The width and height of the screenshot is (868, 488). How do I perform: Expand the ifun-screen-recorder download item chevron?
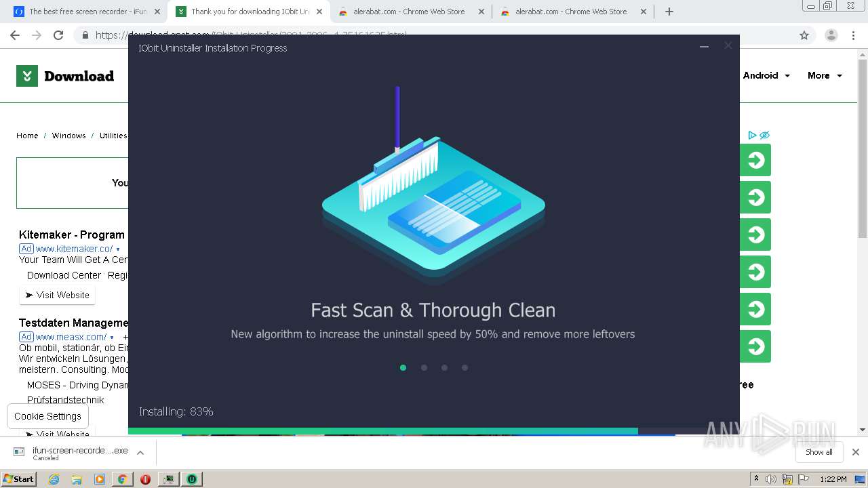pyautogui.click(x=140, y=453)
